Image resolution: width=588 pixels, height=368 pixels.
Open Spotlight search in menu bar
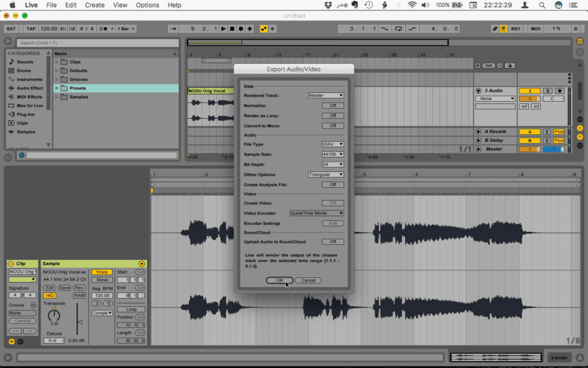(x=542, y=5)
